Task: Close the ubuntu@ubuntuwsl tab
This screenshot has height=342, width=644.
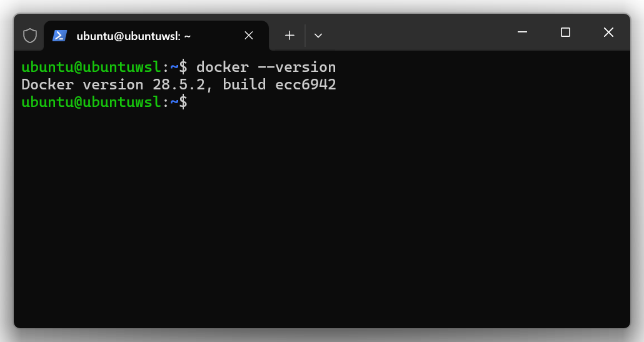Action: pyautogui.click(x=249, y=36)
